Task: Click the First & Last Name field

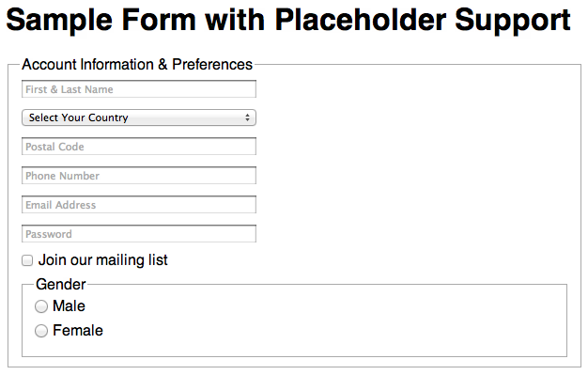Action: 139,89
